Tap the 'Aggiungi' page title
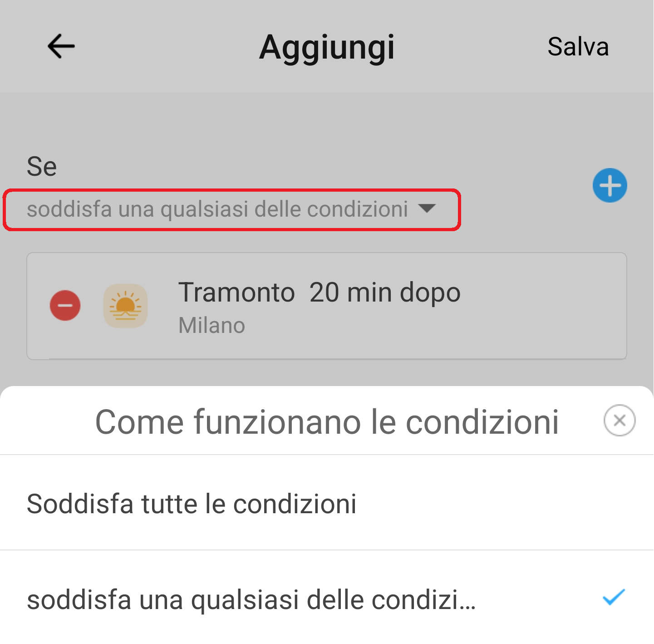The width and height of the screenshot is (654, 644). click(327, 47)
